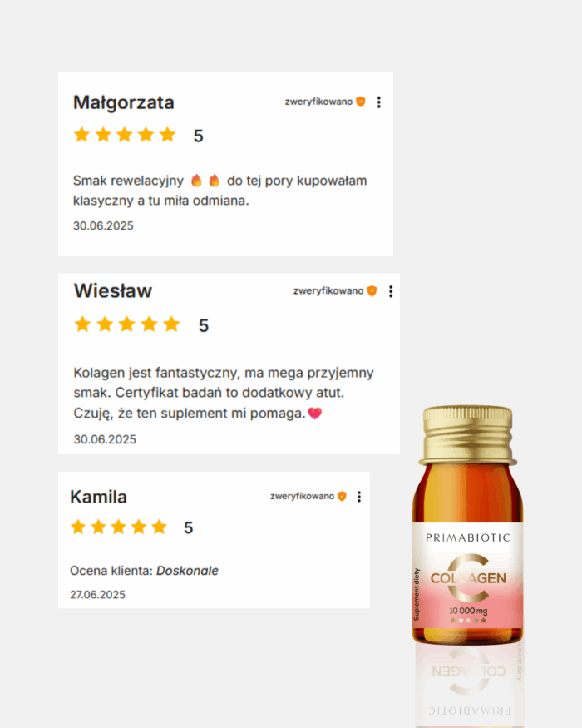Click the "zweryfikowano" label on Małgorzata's review
This screenshot has height=728, width=582.
pyautogui.click(x=318, y=102)
